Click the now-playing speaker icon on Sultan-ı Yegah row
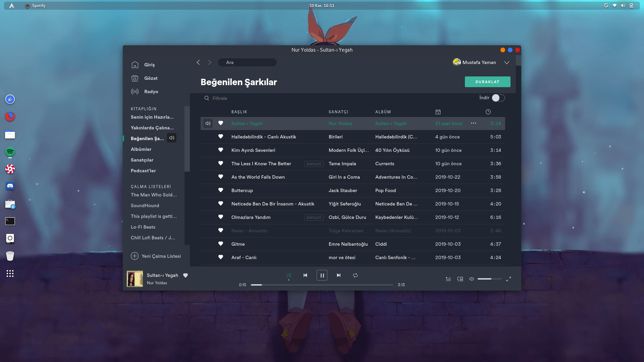 click(208, 123)
